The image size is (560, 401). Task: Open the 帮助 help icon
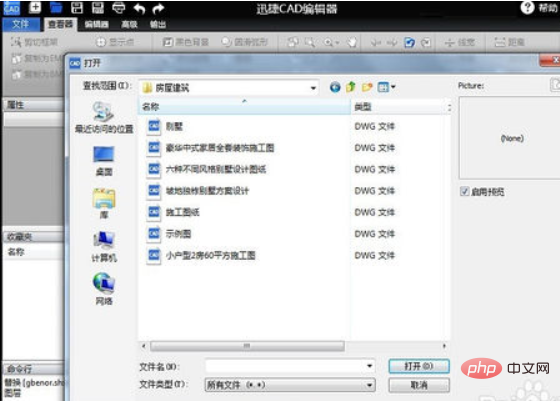coord(528,7)
